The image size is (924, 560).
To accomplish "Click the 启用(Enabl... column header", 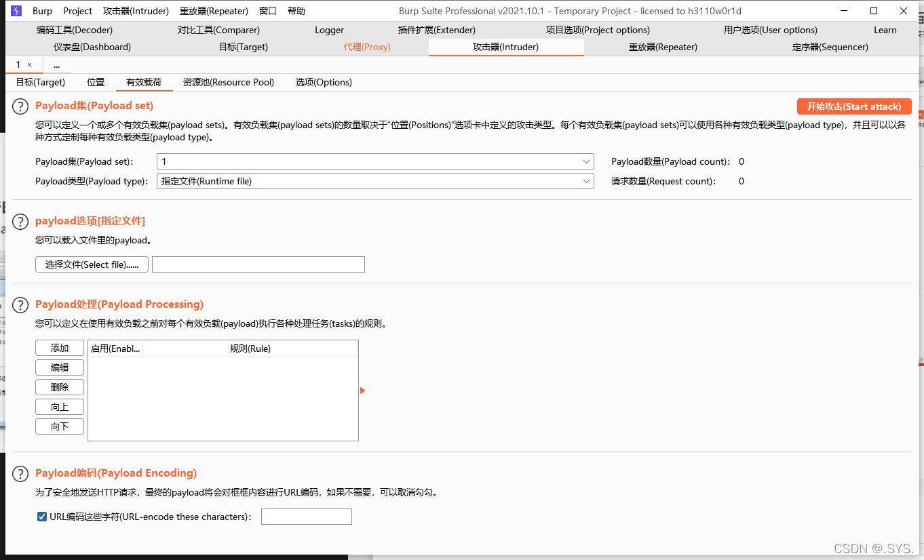I will pyautogui.click(x=115, y=348).
